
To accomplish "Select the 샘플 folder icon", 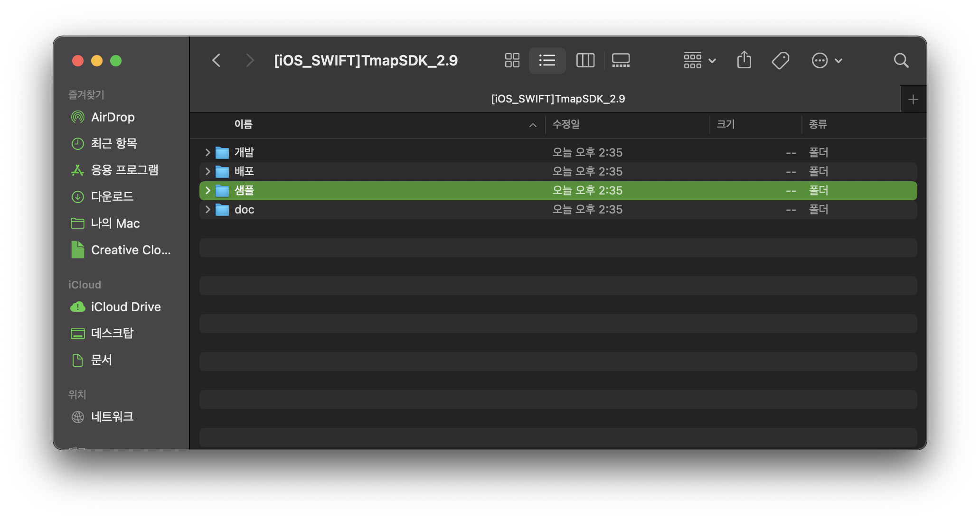I will pos(222,190).
